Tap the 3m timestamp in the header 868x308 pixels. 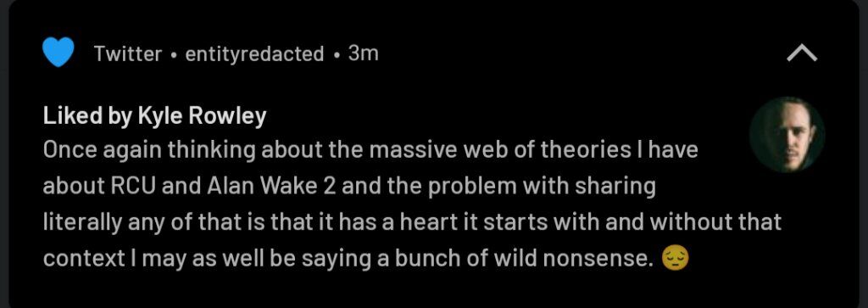[x=363, y=53]
